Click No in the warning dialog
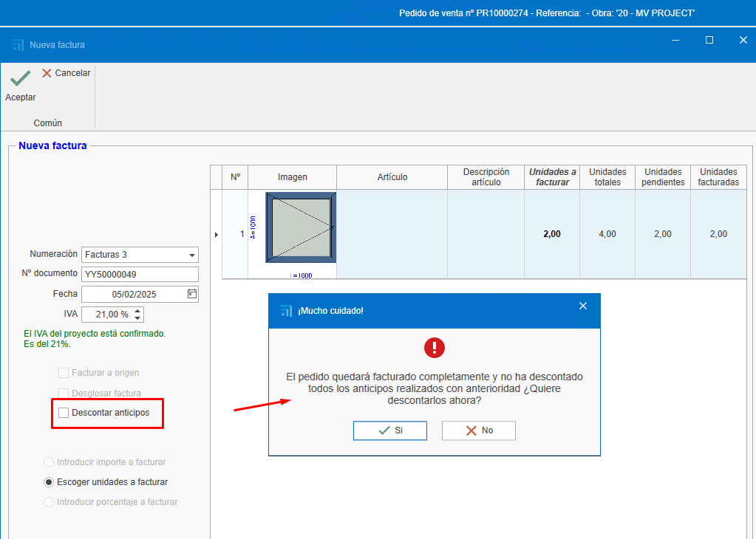756x539 pixels. pyautogui.click(x=479, y=430)
